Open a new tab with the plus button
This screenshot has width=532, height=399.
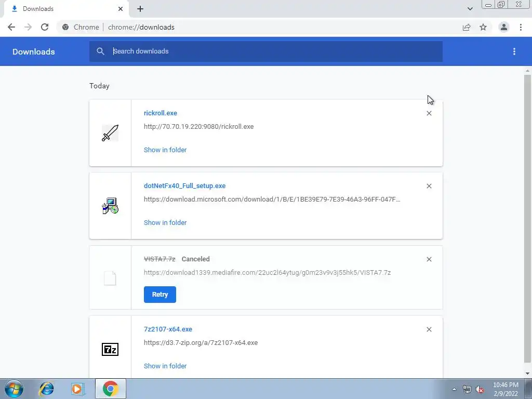tap(140, 9)
